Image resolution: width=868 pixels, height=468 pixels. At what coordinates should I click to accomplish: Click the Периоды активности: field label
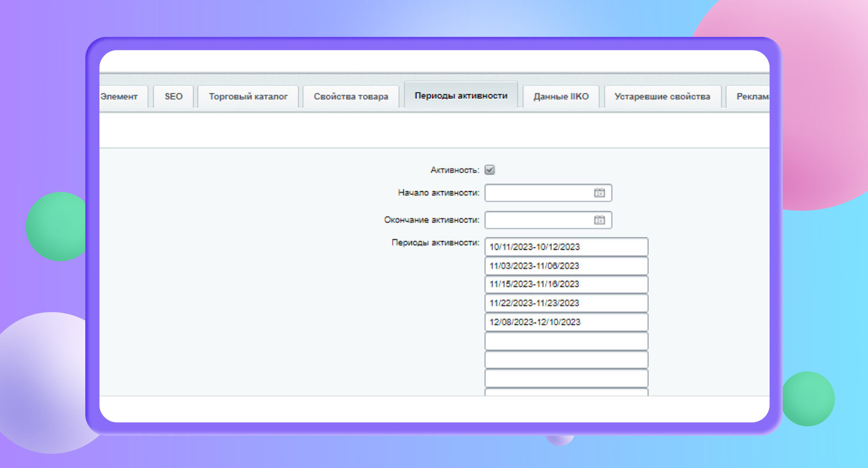(x=436, y=242)
